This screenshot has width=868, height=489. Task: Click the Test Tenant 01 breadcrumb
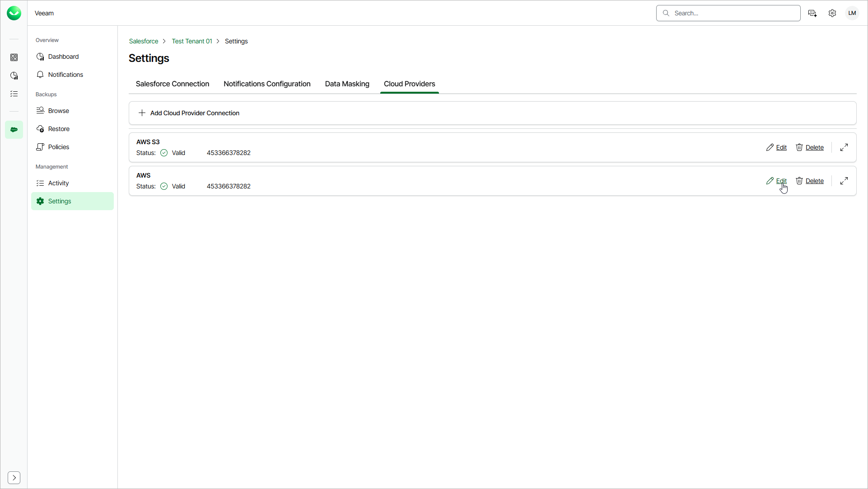(192, 41)
